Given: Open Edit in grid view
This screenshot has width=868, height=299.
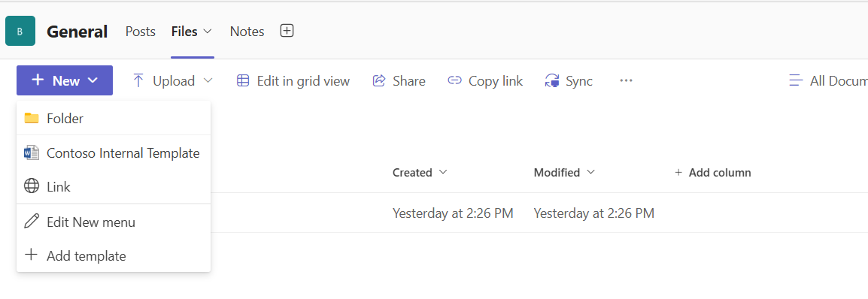Looking at the screenshot, I should (293, 80).
